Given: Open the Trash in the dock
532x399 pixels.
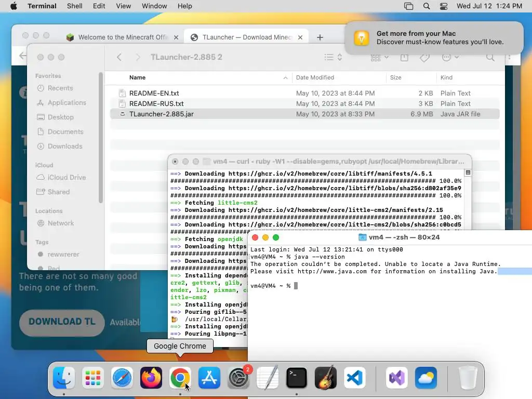Looking at the screenshot, I should (468, 378).
